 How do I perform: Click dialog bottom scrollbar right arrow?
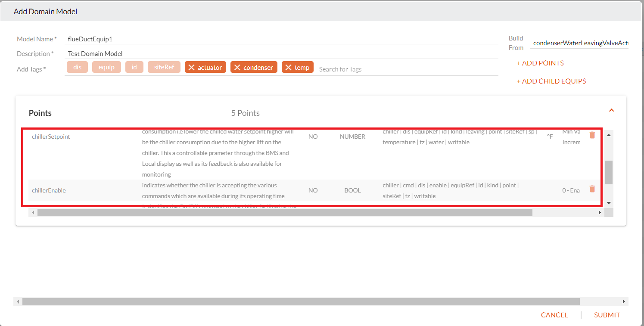point(623,302)
